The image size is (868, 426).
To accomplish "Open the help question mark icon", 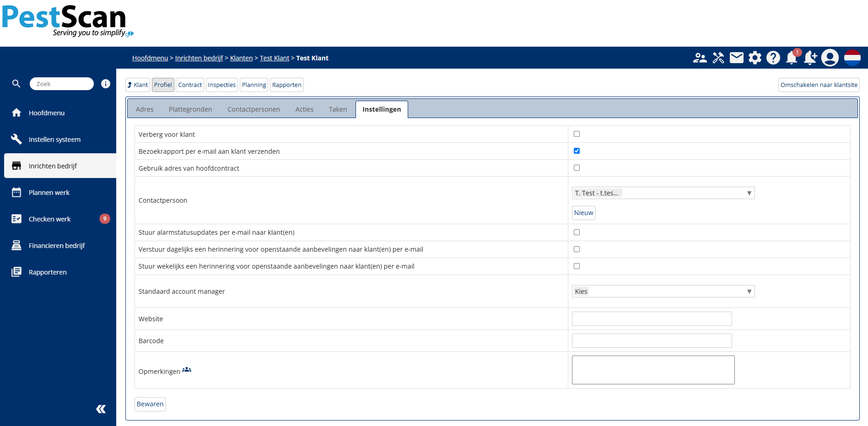I will click(x=773, y=58).
